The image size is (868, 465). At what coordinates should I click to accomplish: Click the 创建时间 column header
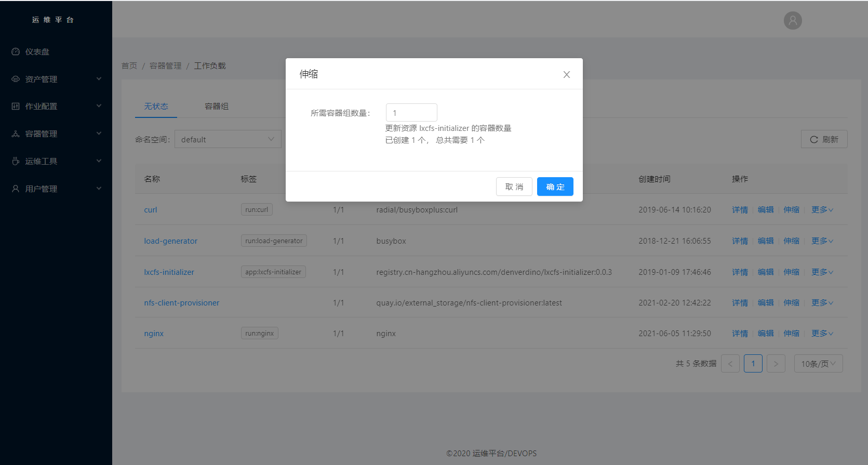(x=655, y=179)
